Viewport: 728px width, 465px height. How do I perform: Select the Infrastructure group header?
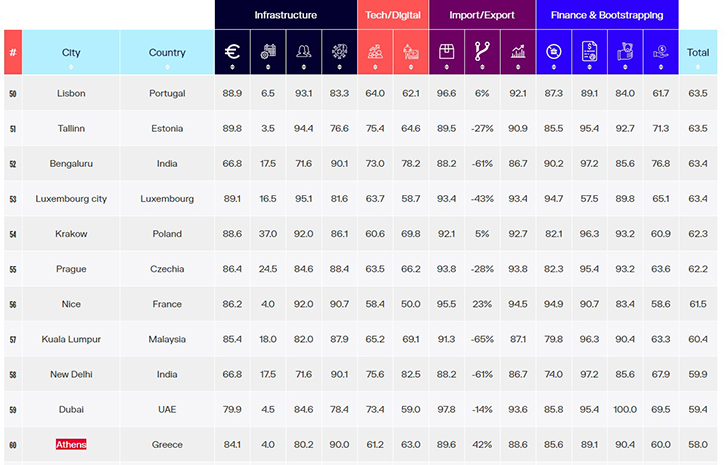[x=286, y=15]
